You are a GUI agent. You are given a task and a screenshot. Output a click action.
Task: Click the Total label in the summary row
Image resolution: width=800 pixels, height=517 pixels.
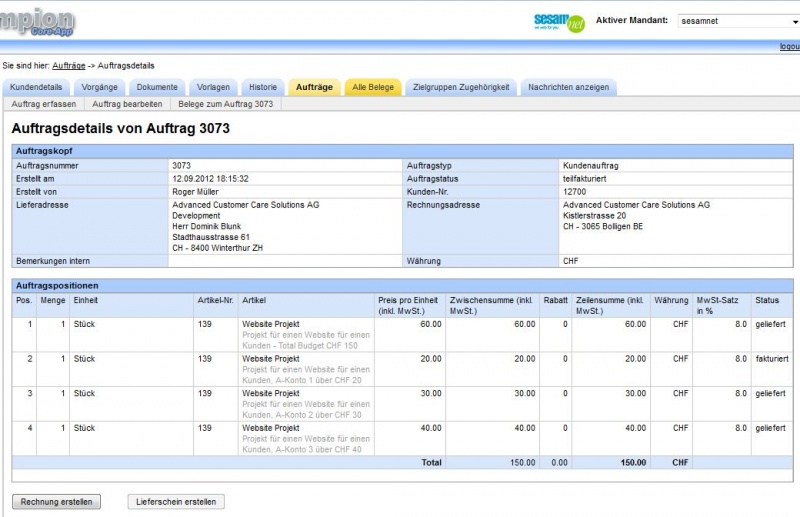(x=431, y=462)
